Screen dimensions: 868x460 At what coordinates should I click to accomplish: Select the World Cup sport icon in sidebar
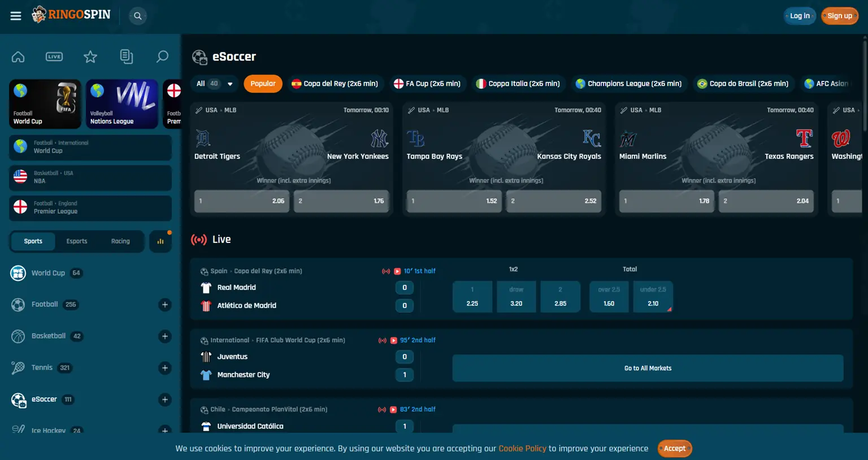point(18,273)
